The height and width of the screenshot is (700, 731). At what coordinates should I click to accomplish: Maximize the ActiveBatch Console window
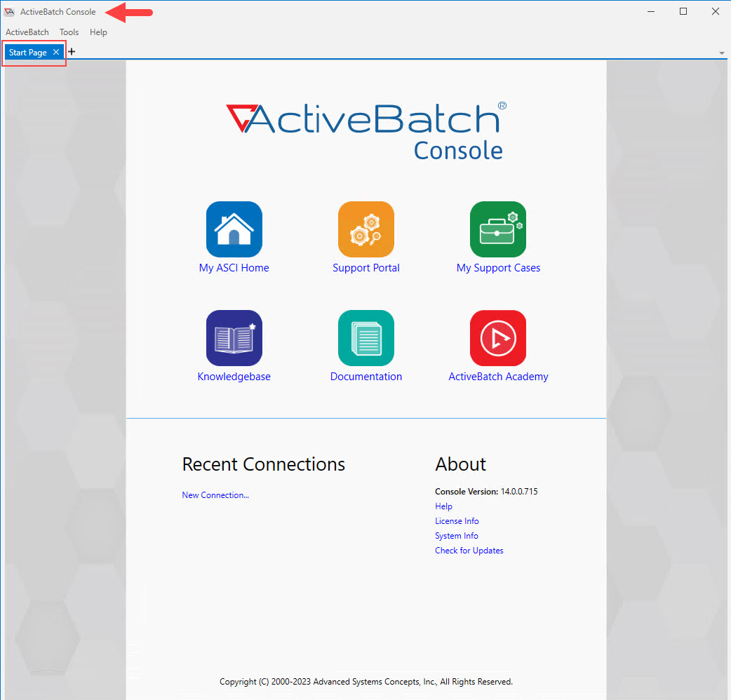click(x=683, y=11)
